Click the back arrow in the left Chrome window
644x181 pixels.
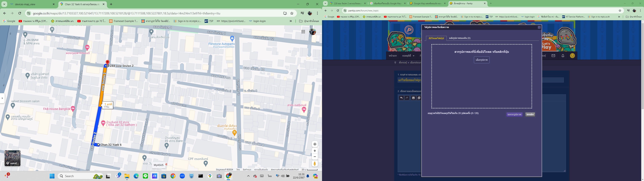tap(5, 13)
